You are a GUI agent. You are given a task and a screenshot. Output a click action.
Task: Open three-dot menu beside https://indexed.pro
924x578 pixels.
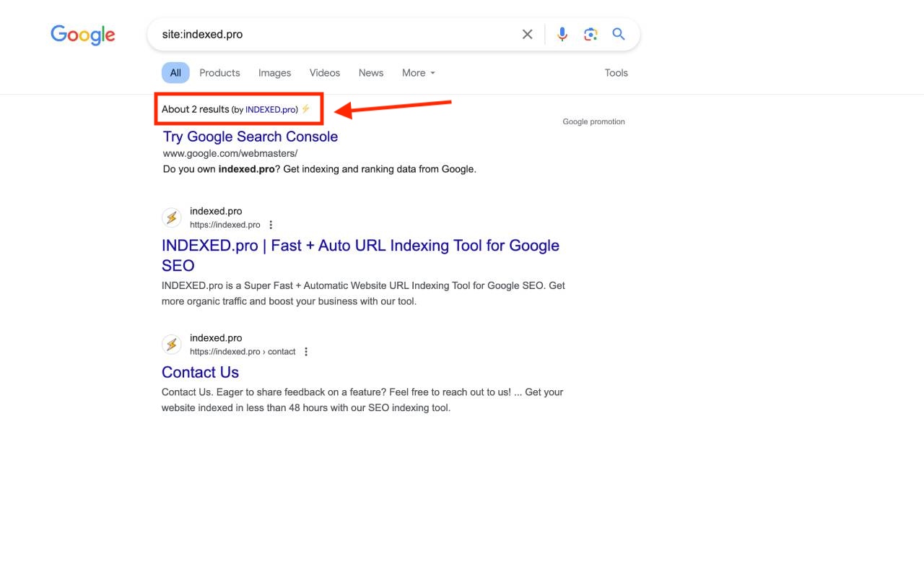pos(271,225)
